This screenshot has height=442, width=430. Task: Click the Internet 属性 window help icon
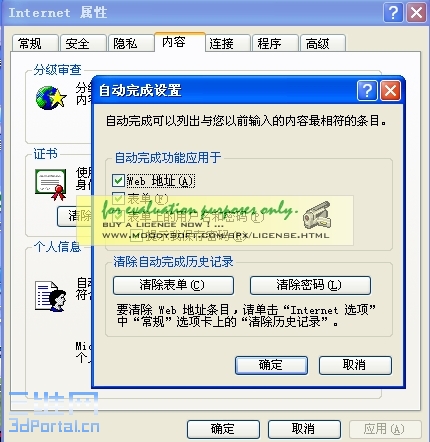click(393, 13)
